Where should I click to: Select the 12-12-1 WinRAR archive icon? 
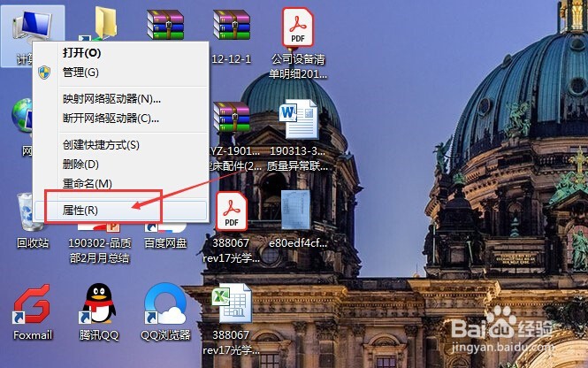coord(232,25)
